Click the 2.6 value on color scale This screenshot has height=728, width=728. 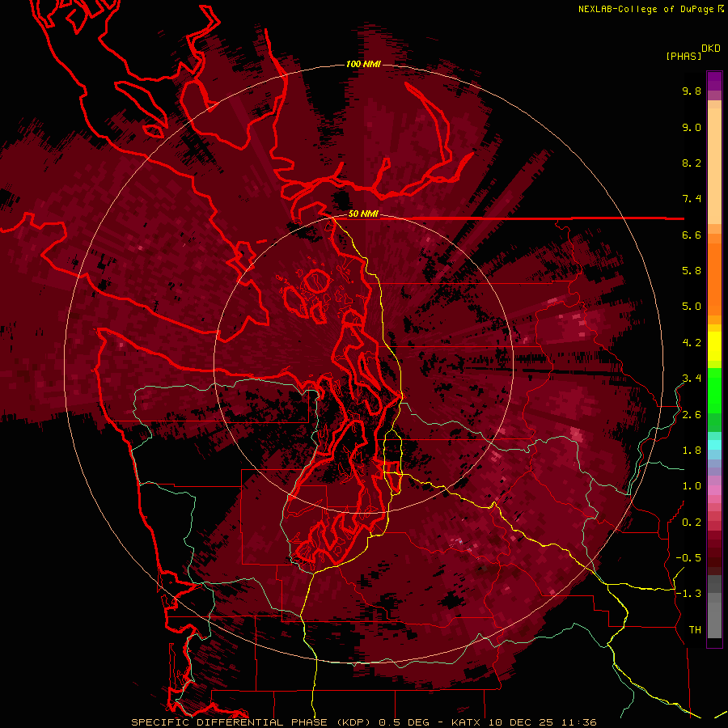[x=692, y=415]
